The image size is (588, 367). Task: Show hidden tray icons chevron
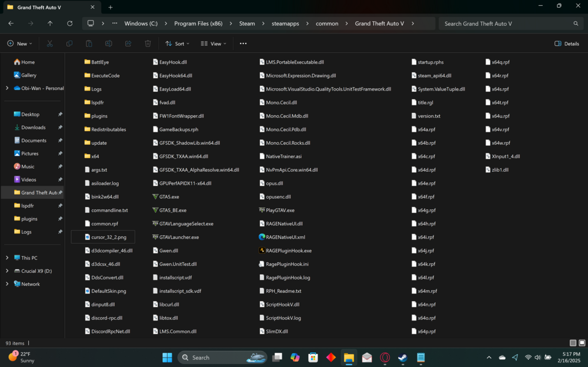pyautogui.click(x=489, y=357)
